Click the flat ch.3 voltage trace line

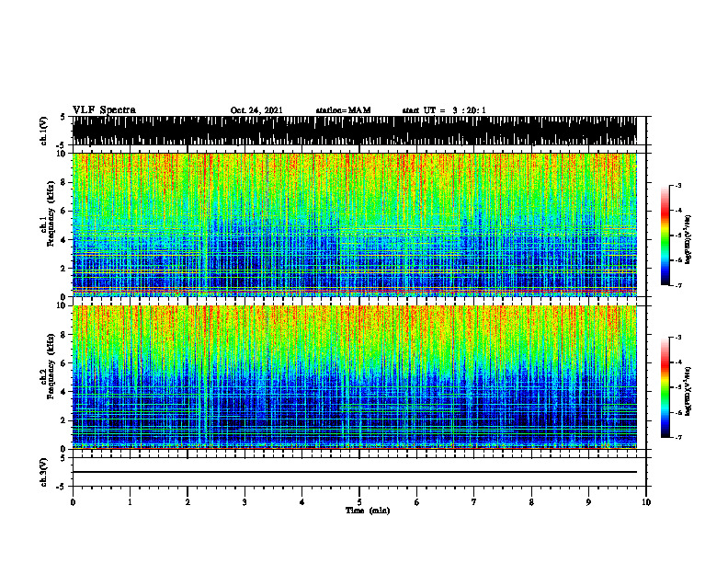click(354, 472)
